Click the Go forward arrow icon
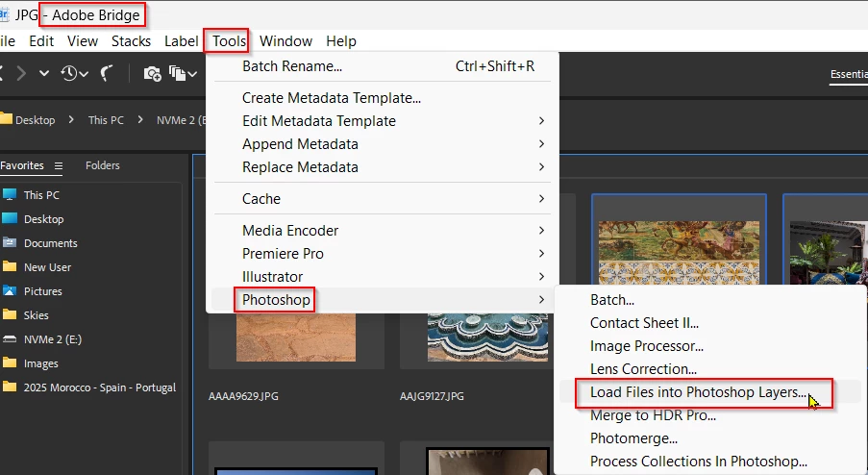Image resolution: width=868 pixels, height=475 pixels. [x=21, y=73]
